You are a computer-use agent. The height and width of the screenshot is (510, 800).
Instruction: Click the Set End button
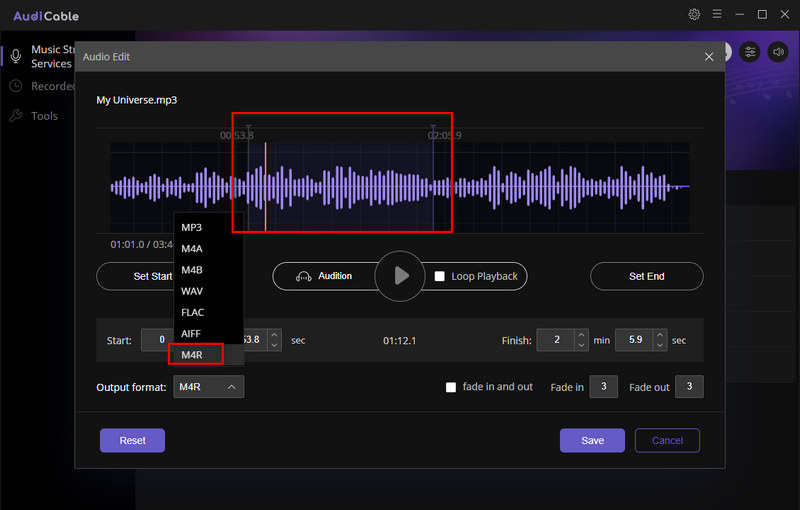pos(646,276)
